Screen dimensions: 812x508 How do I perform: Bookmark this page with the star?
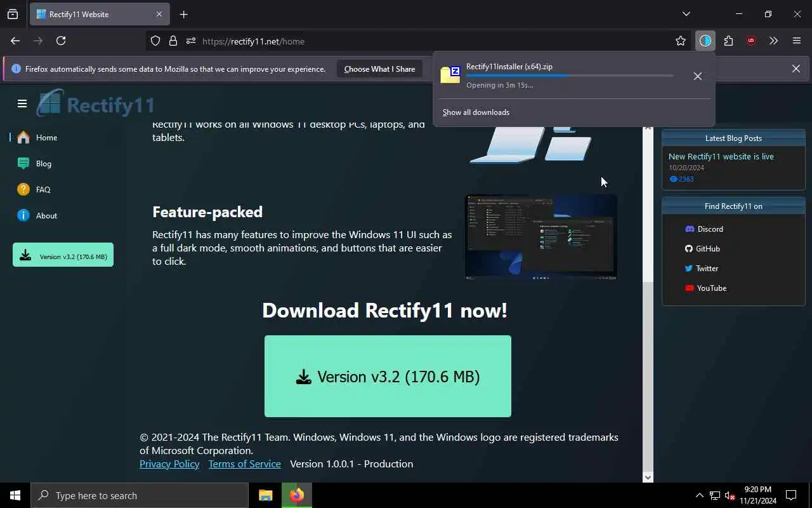(x=681, y=41)
